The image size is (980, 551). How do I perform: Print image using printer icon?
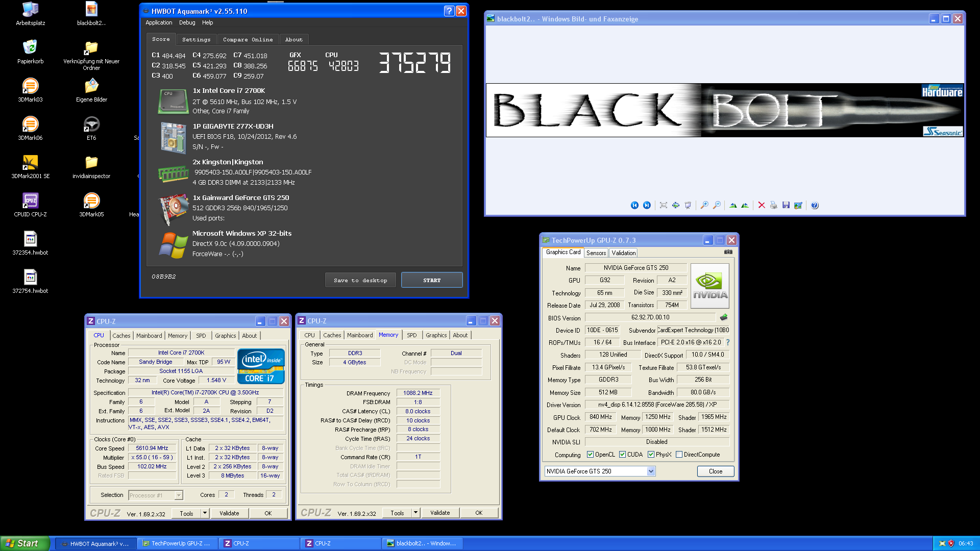click(774, 205)
